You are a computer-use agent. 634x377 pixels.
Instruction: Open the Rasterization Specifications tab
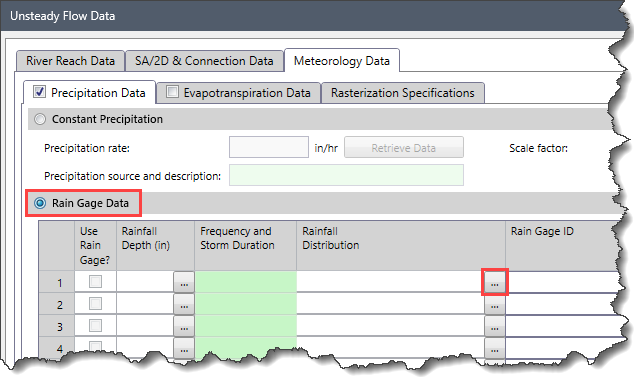pos(403,93)
